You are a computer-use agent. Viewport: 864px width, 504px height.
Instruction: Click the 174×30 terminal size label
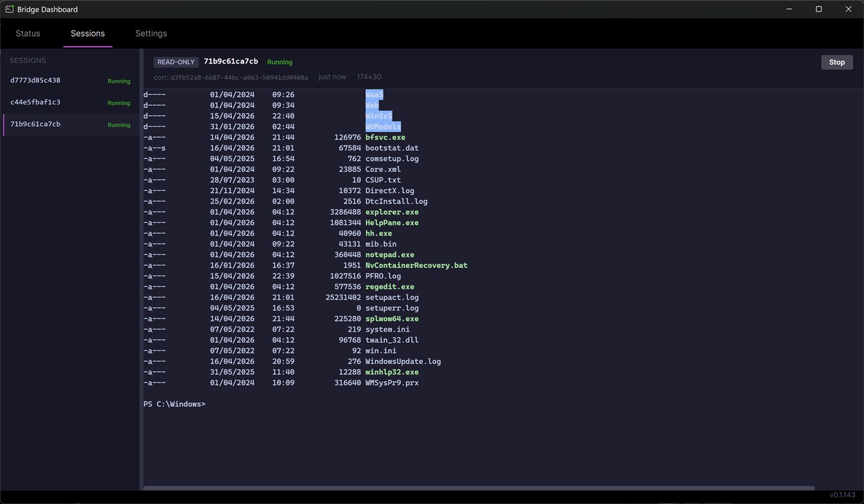369,77
